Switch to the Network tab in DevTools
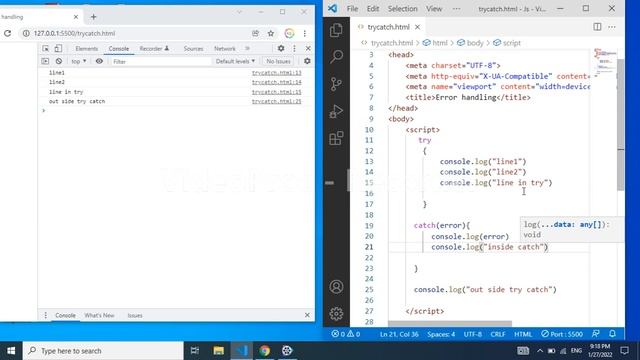This screenshot has height=360, width=640. coord(224,49)
